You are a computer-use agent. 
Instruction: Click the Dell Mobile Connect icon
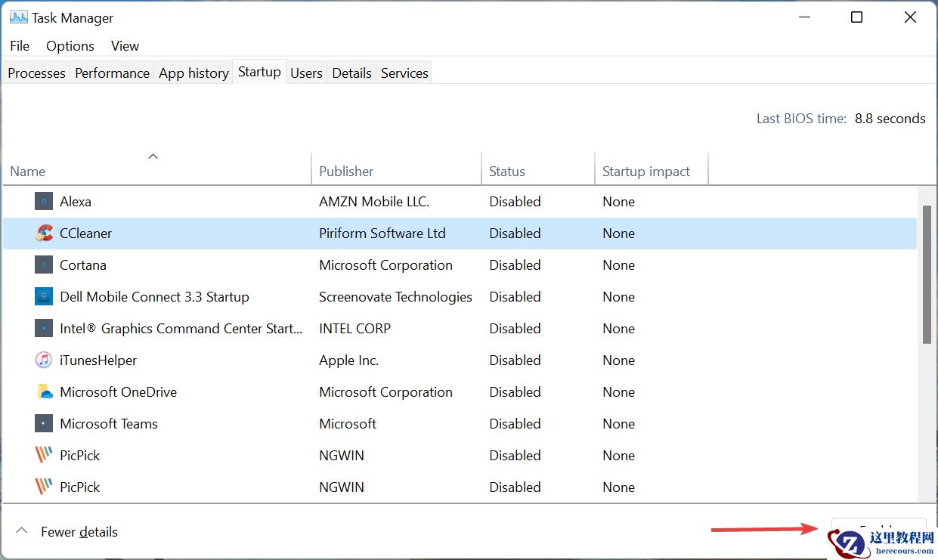pyautogui.click(x=44, y=297)
